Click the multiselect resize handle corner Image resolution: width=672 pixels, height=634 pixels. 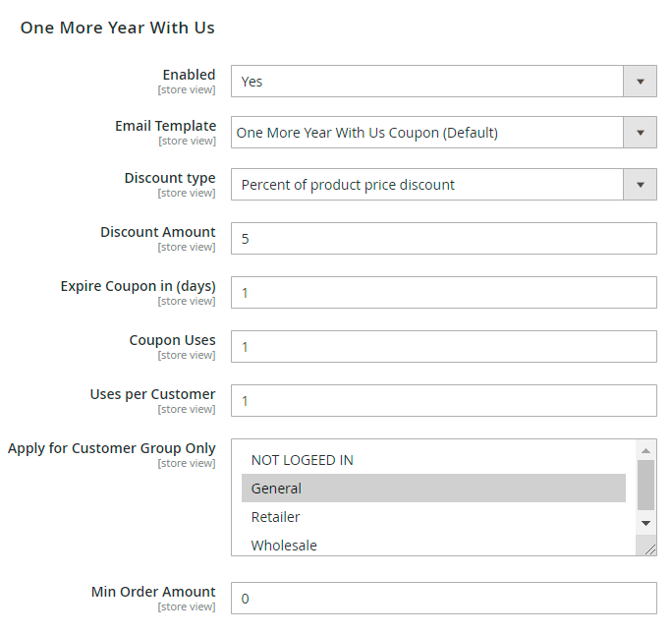[649, 549]
